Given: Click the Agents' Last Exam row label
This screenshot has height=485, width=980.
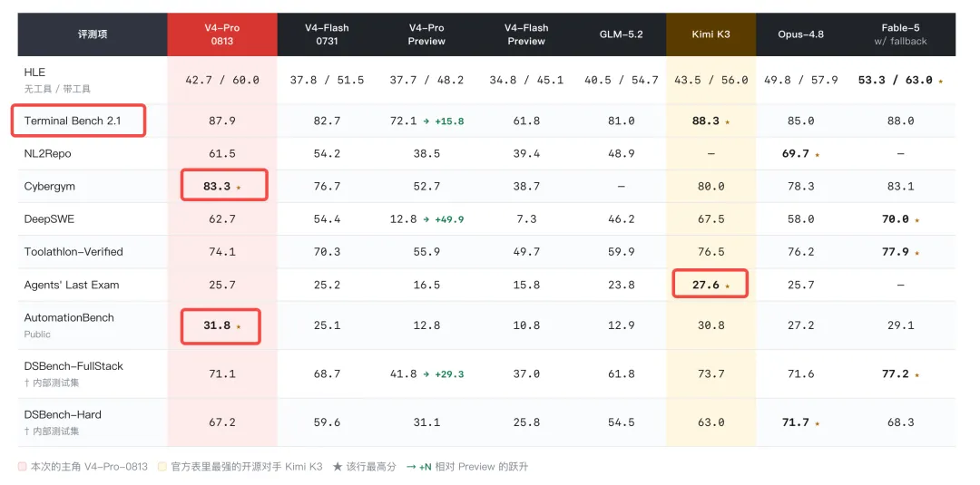Looking at the screenshot, I should click(x=72, y=285).
